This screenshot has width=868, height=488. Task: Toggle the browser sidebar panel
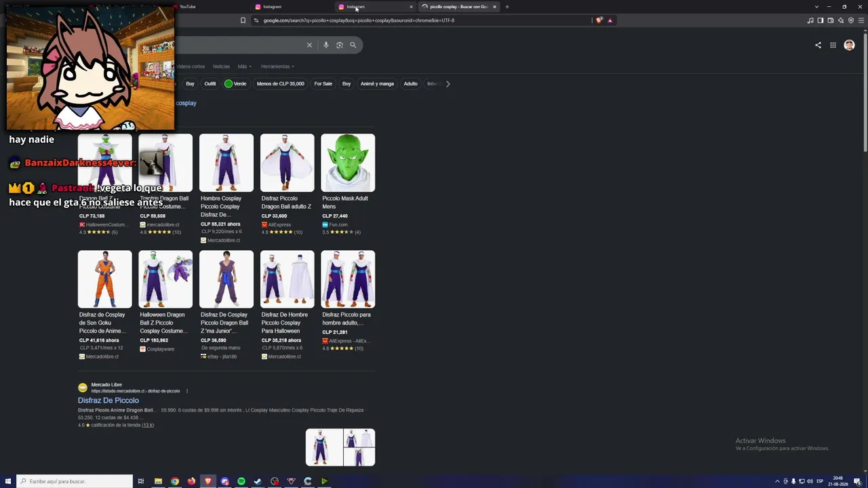point(821,20)
